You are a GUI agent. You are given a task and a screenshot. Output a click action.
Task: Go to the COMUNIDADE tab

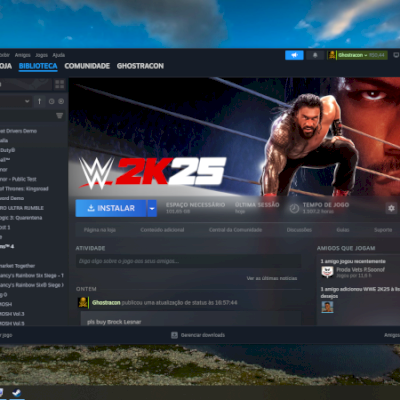coord(87,66)
